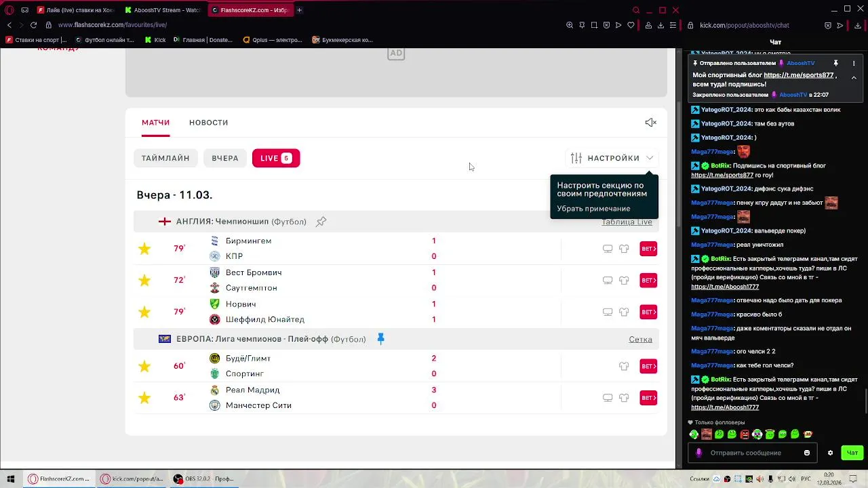868x488 pixels.
Task: Open shirt icon for Норвич match
Action: pyautogui.click(x=624, y=312)
